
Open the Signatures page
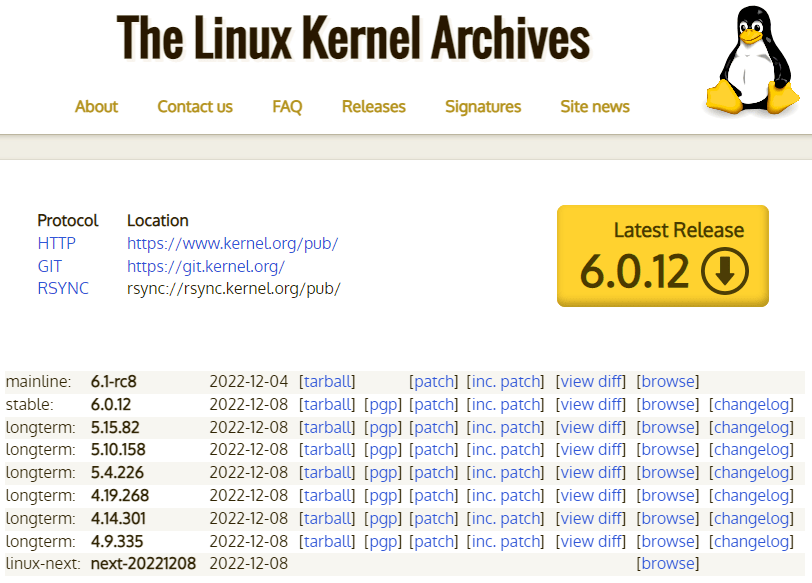click(x=483, y=107)
